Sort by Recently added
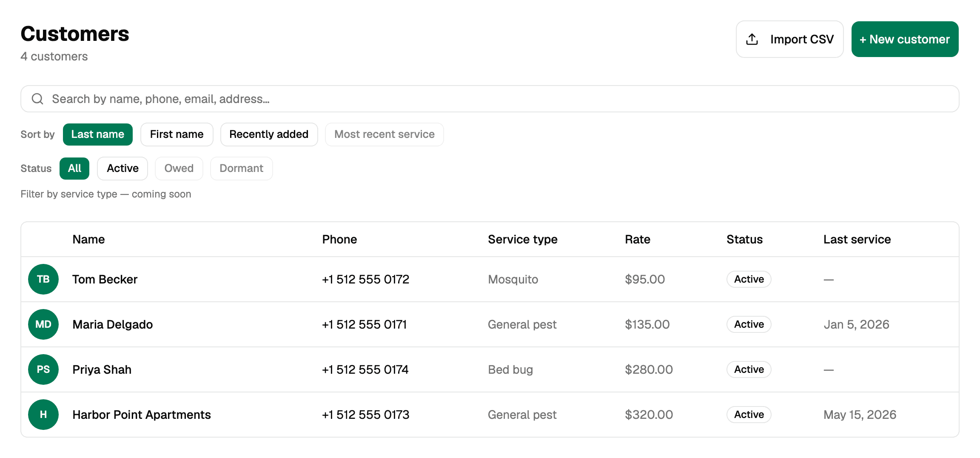Screen dimensions: 980x458 click(x=269, y=135)
